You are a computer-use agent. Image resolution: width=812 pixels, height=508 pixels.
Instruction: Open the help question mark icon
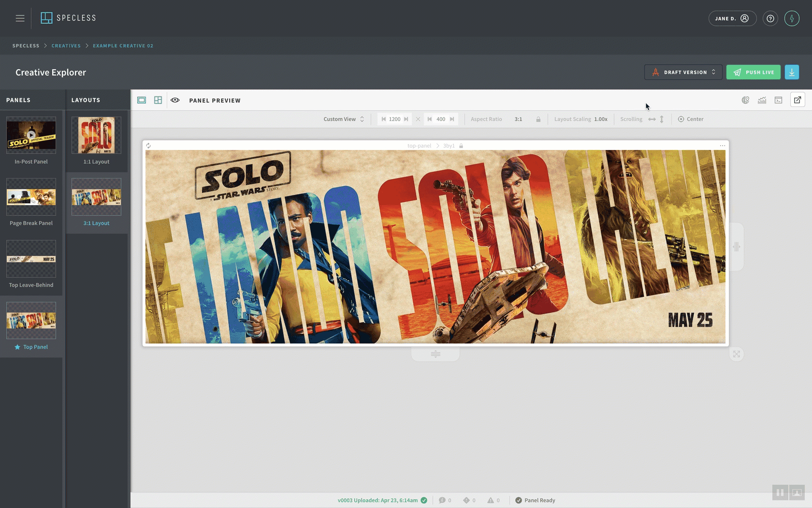click(x=770, y=18)
